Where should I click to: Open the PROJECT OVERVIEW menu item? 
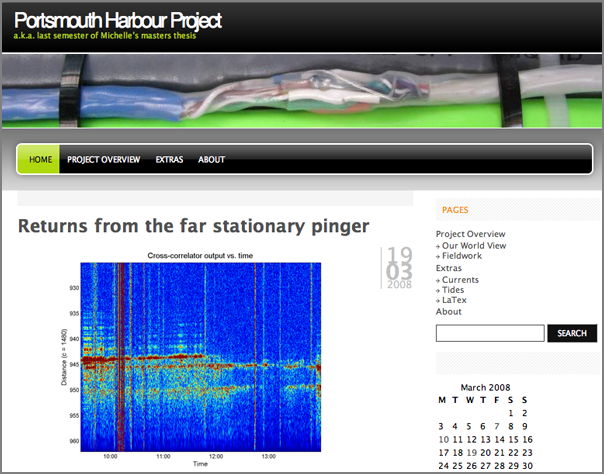(103, 160)
